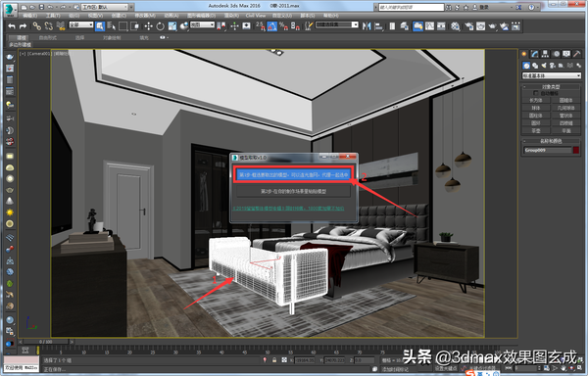Open the Mirror tool
588x376 pixels.
[x=367, y=26]
